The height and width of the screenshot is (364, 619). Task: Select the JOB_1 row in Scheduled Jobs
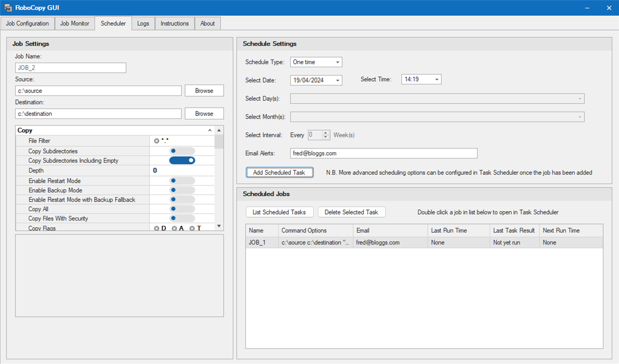[324, 242]
